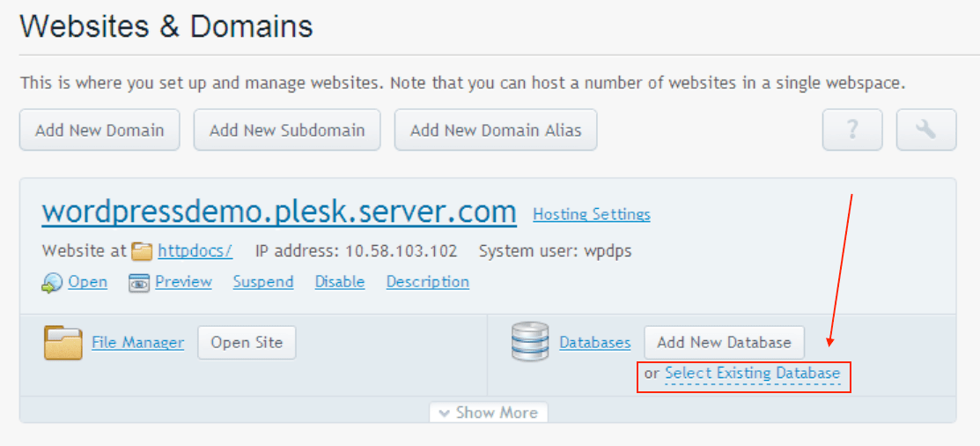Open the httpdocs/ directory link
The width and height of the screenshot is (980, 446).
(x=195, y=251)
